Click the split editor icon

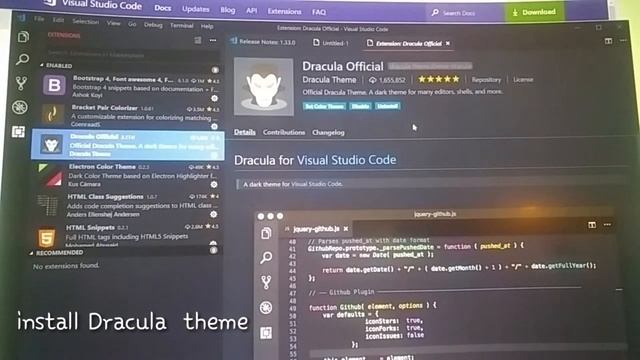(x=608, y=41)
